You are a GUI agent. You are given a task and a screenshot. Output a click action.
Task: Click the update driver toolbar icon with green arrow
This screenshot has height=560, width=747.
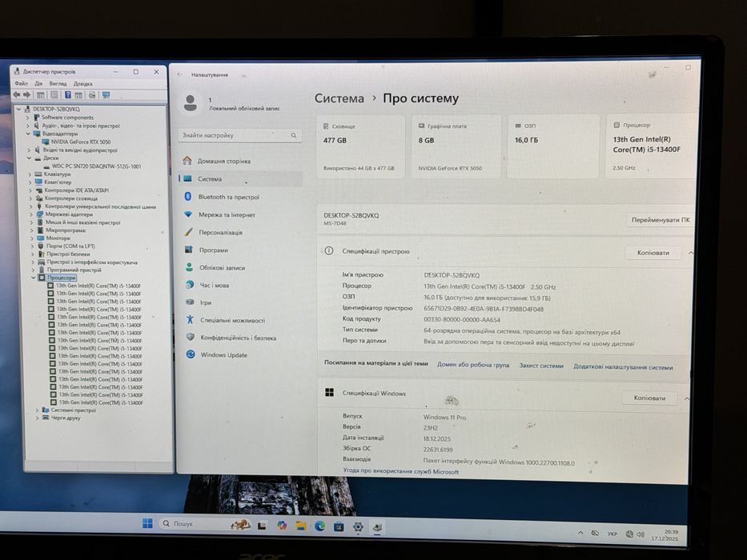pos(92,95)
